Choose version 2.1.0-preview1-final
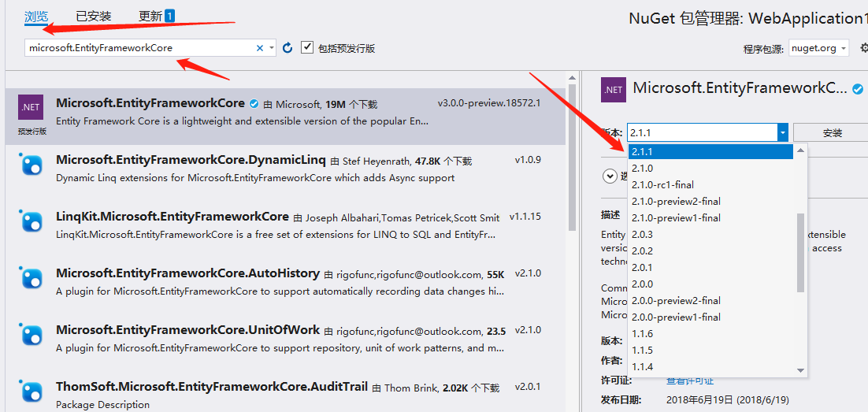Viewport: 868px width, 412px height. 711,218
